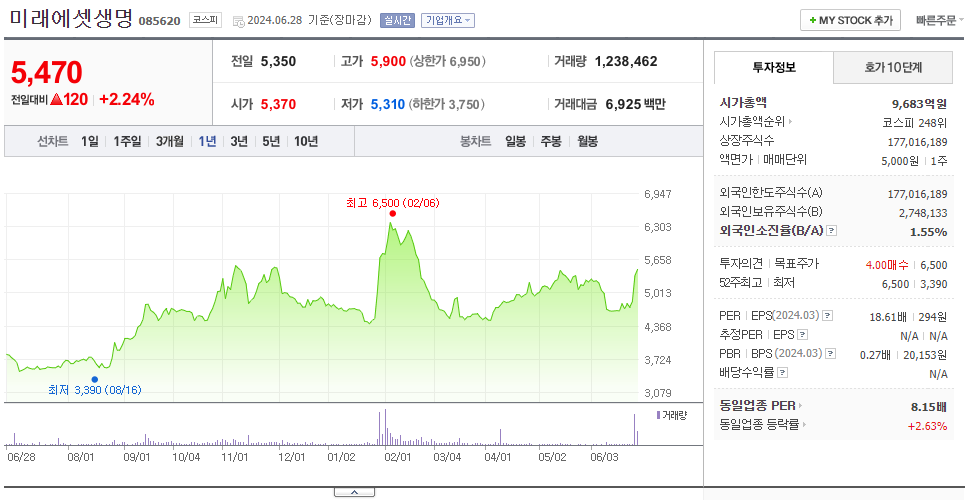Click help icon next to 배당수익률
Viewport: 968px width, 500px height.
pos(783,373)
